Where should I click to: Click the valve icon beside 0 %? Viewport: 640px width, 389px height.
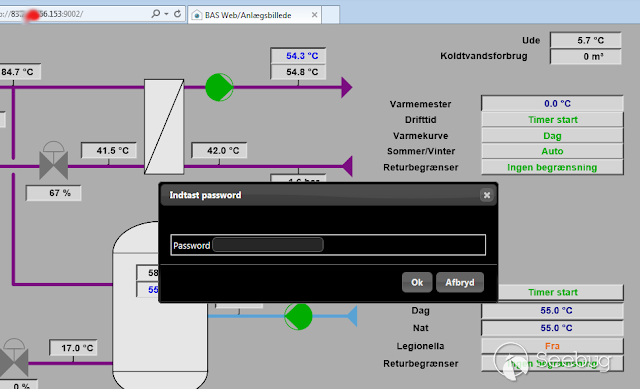[x=13, y=357]
